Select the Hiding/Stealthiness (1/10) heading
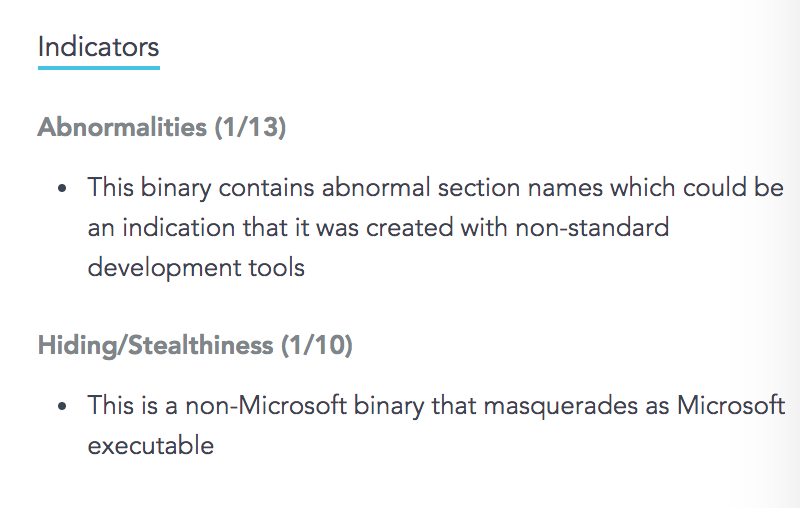 [195, 346]
